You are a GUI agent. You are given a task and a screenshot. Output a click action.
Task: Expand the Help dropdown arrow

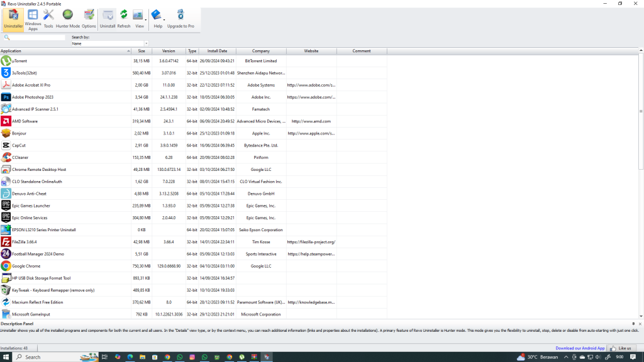click(164, 19)
